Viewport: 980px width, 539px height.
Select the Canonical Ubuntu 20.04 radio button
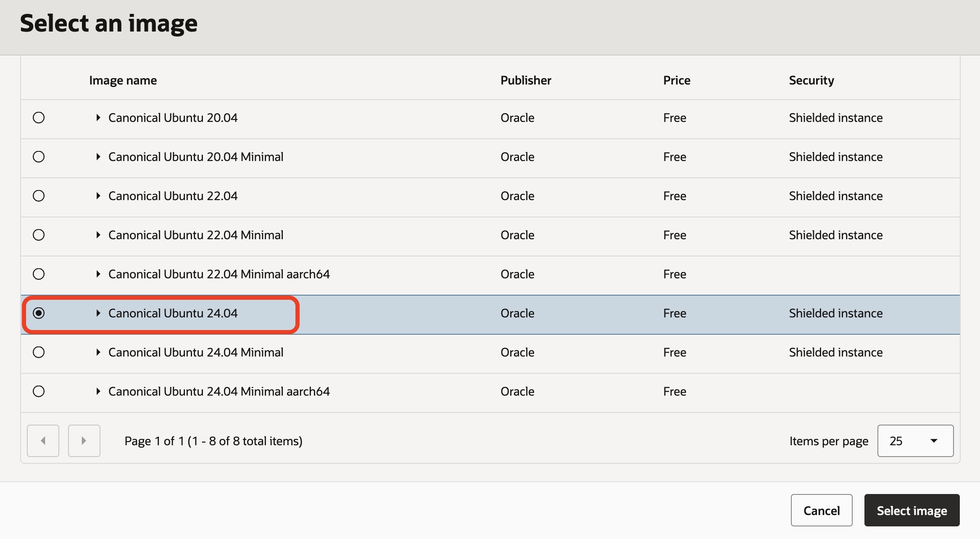tap(39, 118)
